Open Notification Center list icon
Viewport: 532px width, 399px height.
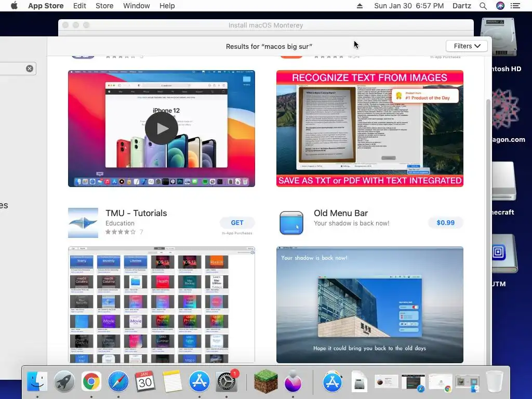515,6
